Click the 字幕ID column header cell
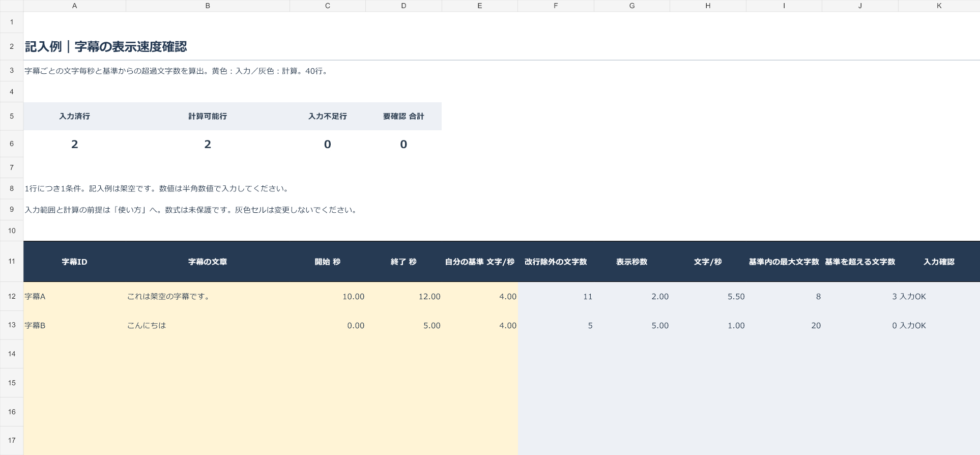The height and width of the screenshot is (455, 980). click(74, 262)
